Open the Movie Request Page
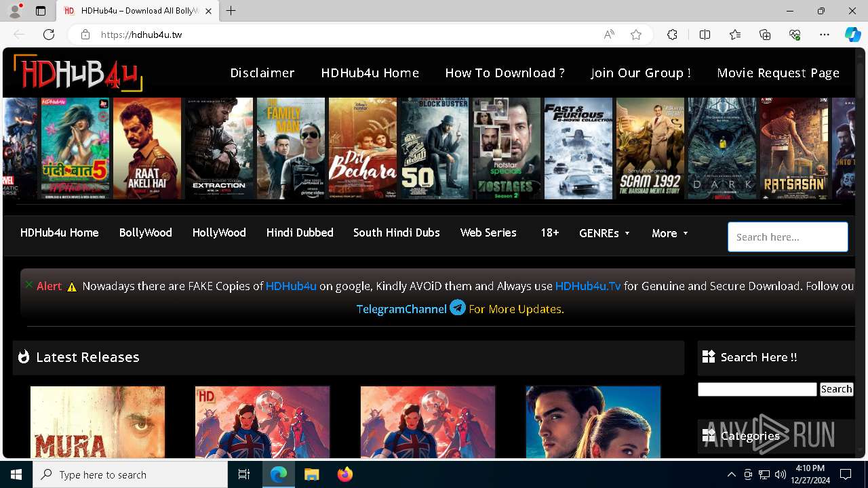The image size is (868, 488). click(x=778, y=73)
